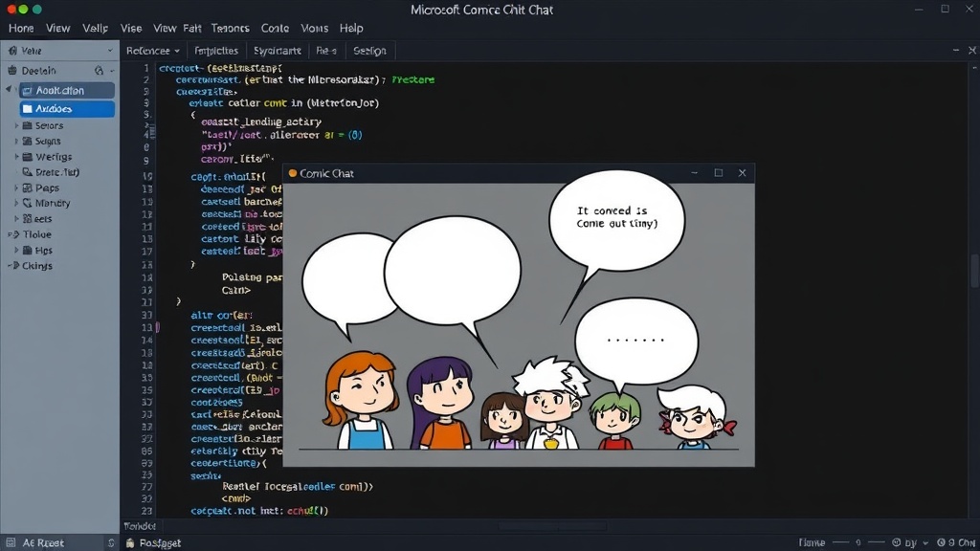Maximize the Comic Chat window
This screenshot has height=551, width=980.
[718, 173]
